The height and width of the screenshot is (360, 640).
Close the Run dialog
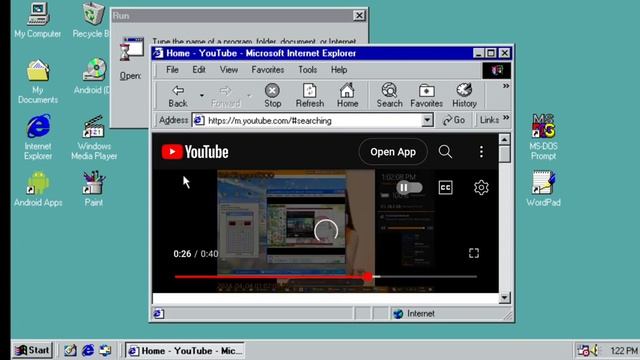click(x=359, y=16)
